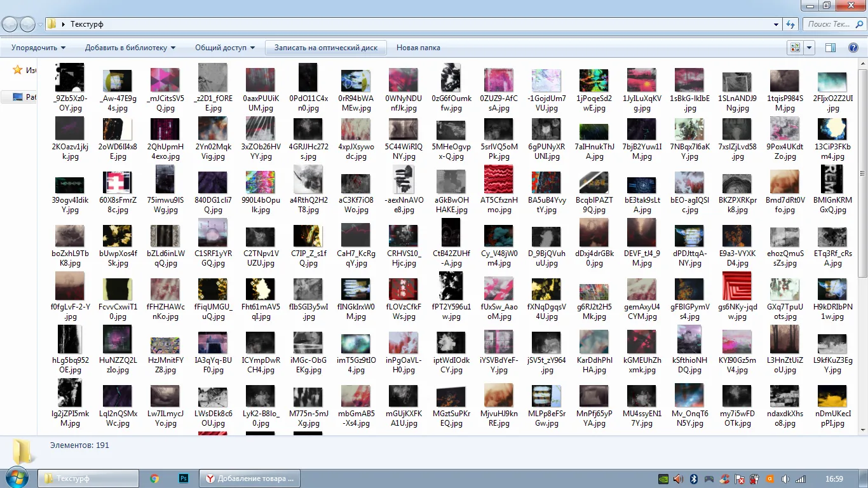868x488 pixels.
Task: Click the 60X8sFmrZ8c.jpg file name
Action: click(118, 205)
